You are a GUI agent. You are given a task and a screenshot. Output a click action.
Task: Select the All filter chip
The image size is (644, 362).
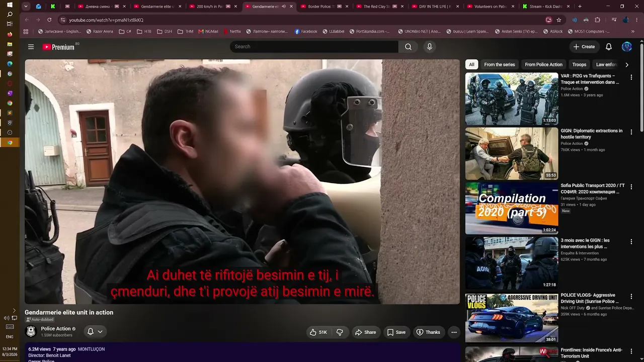click(x=471, y=64)
